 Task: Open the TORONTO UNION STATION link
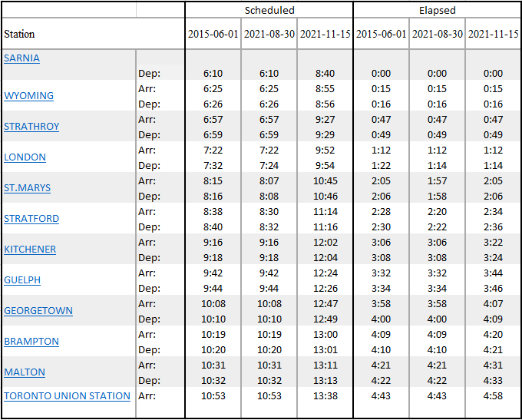[x=67, y=396]
